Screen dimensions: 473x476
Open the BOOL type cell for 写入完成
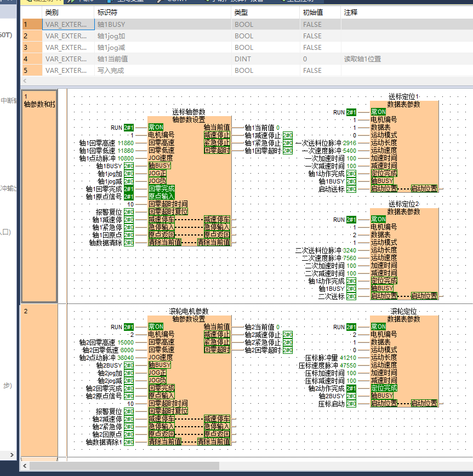(243, 71)
